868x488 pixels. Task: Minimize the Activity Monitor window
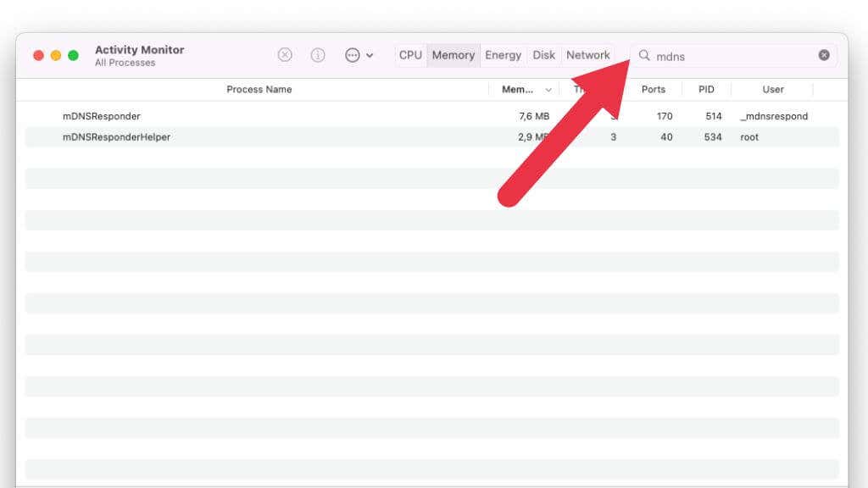[x=56, y=55]
